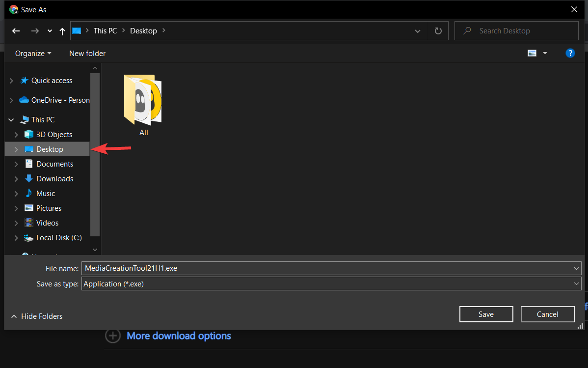The image size is (588, 368).
Task: Expand the address bar history dropdown
Action: pyautogui.click(x=417, y=31)
